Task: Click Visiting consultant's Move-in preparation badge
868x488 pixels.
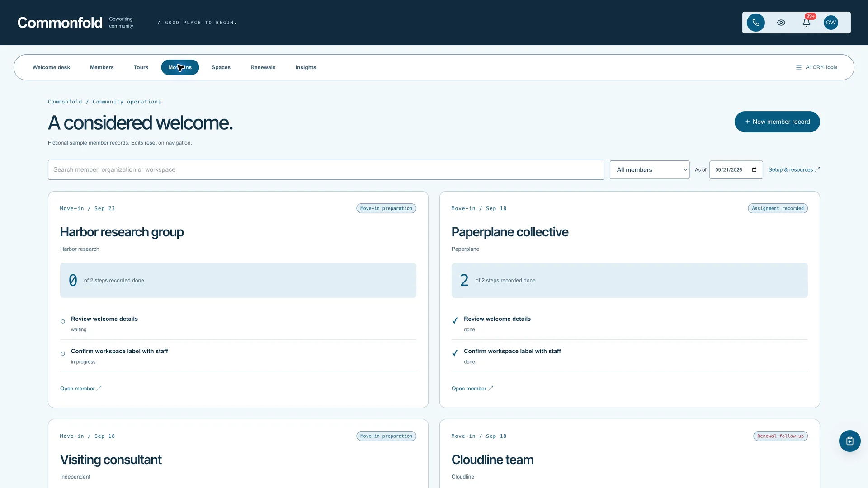Action: point(386,436)
